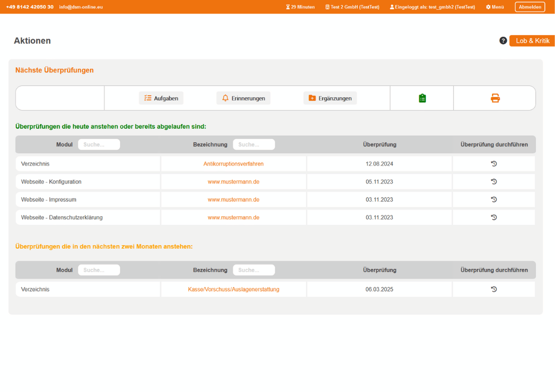
Task: Click the green clipboard checklist icon
Action: (422, 98)
